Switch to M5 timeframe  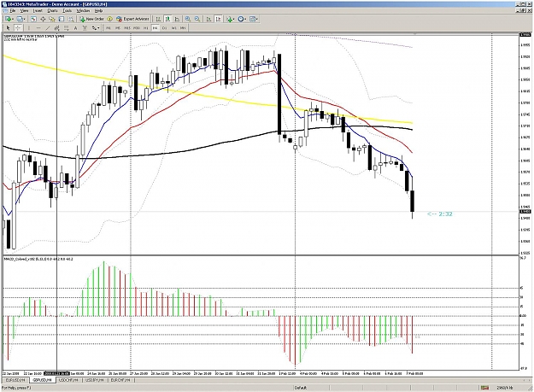118,28
